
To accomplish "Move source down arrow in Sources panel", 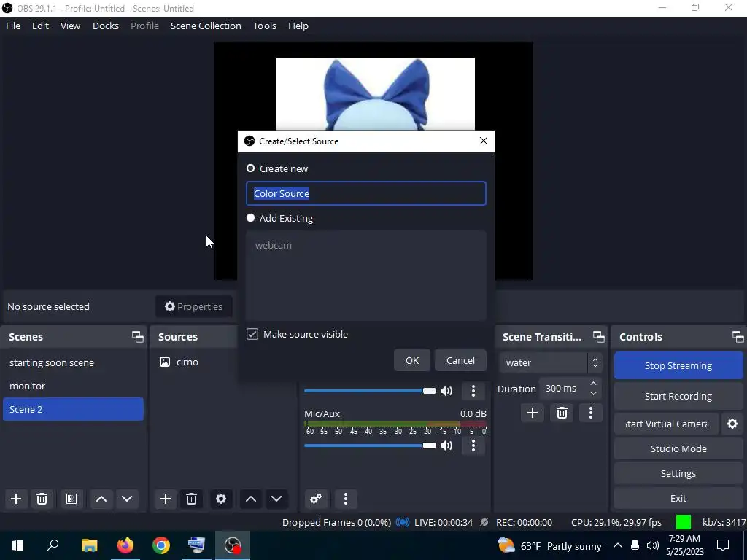I will coord(276,499).
